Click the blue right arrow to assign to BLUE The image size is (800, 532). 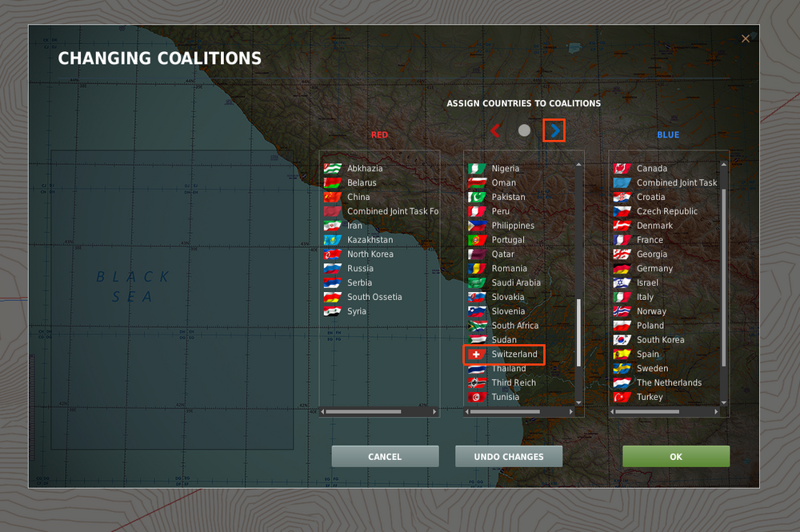[554, 130]
